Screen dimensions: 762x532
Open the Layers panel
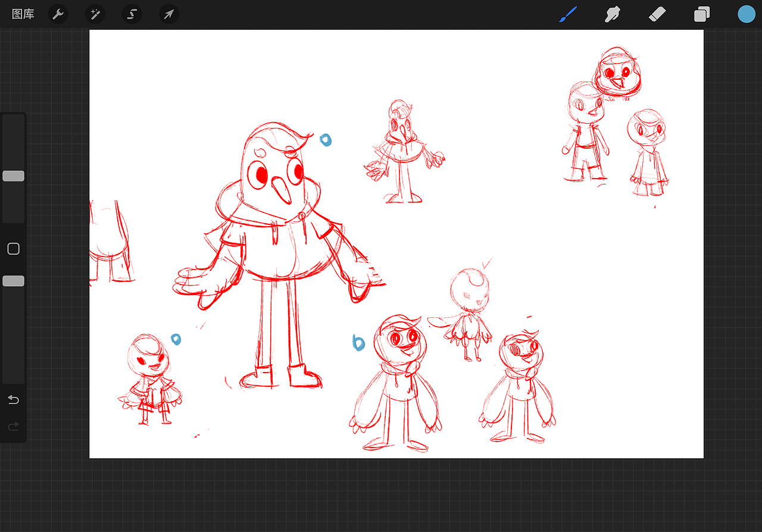click(702, 14)
